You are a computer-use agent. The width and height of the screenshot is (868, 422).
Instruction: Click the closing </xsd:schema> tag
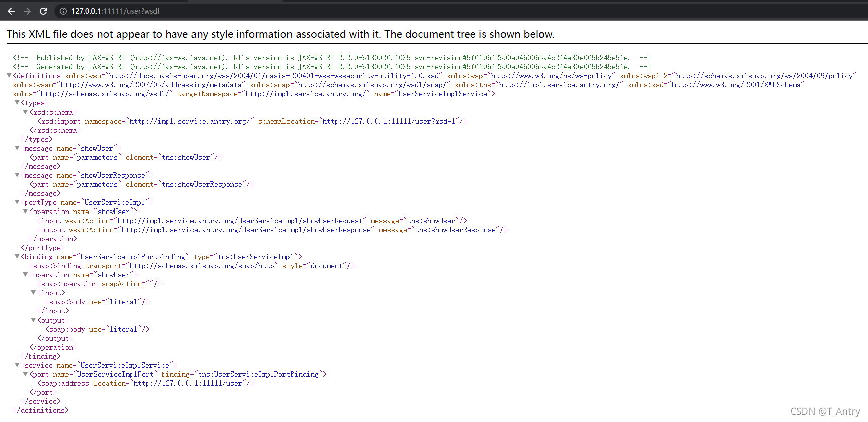[55, 130]
